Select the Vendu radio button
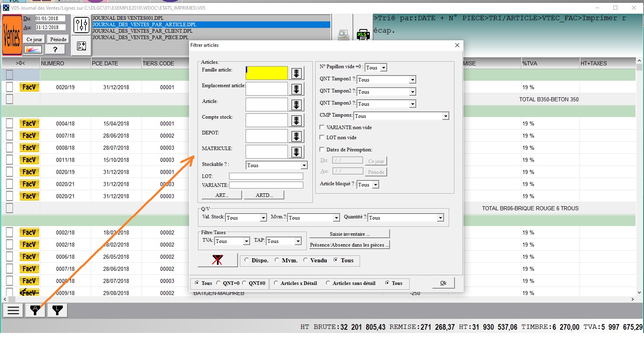This screenshot has height=337, width=644. [305, 260]
